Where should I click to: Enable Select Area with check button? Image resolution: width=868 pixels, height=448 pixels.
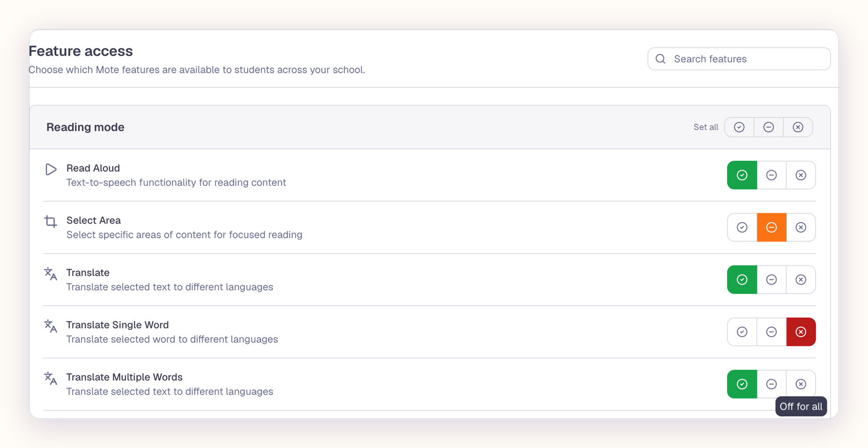(742, 227)
